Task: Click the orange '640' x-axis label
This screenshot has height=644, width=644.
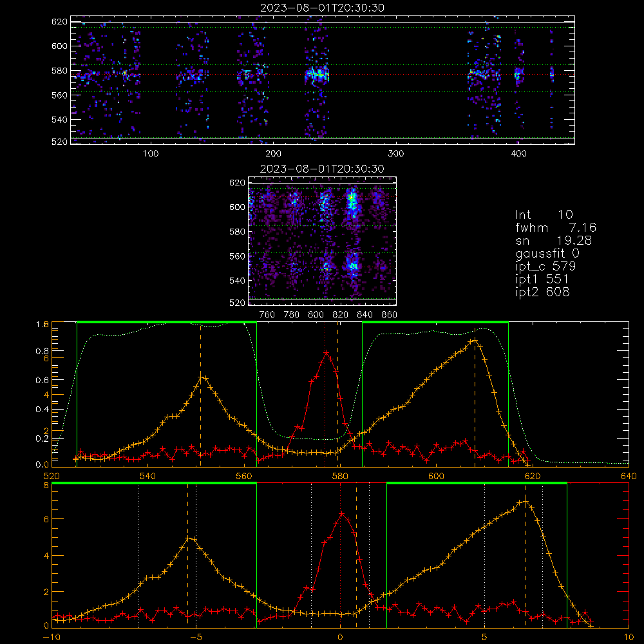Action: (629, 476)
